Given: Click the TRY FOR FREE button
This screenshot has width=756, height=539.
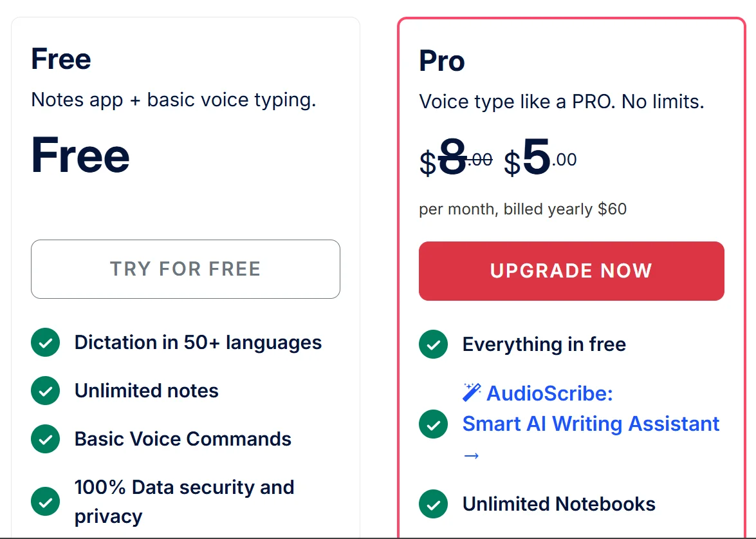Looking at the screenshot, I should [185, 269].
